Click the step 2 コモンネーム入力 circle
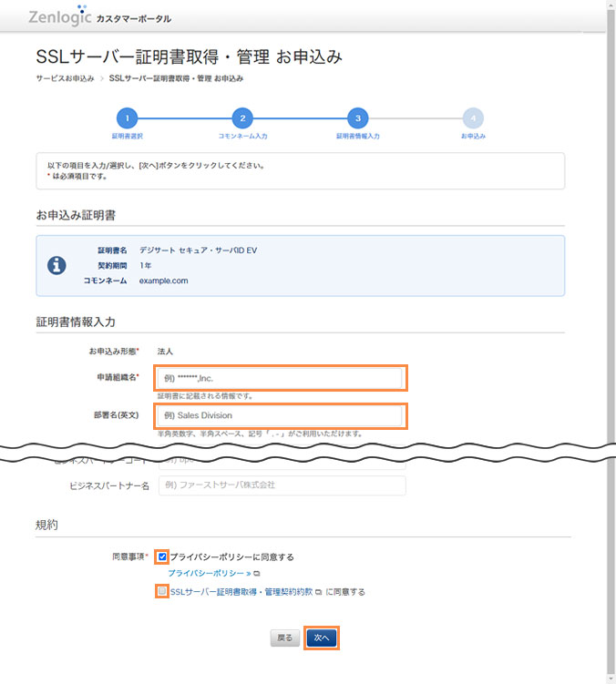This screenshot has width=616, height=684. coord(241,117)
